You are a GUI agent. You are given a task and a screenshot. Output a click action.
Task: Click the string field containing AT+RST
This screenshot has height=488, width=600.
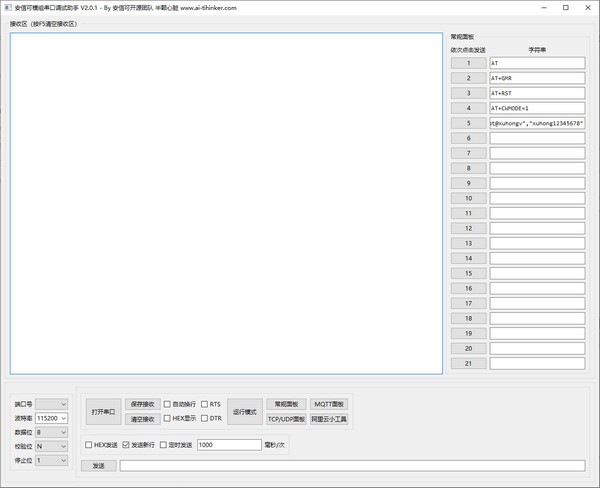[x=536, y=93]
